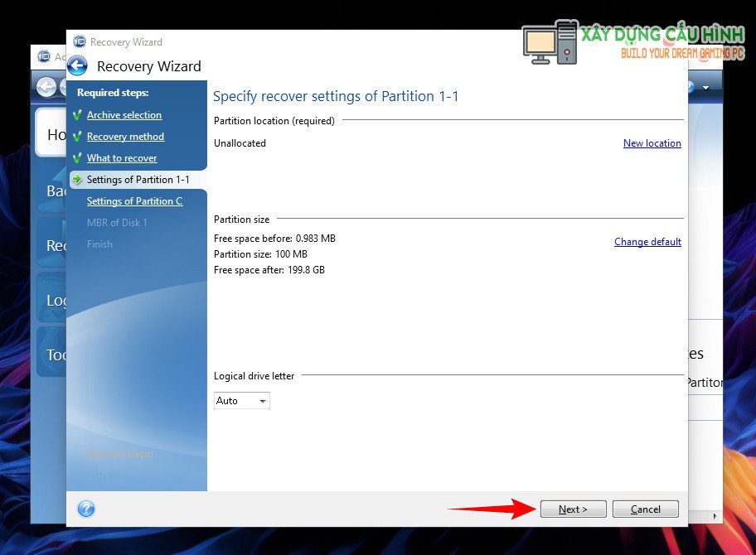
Task: Jump to Settings of Partition C step
Action: 134,201
